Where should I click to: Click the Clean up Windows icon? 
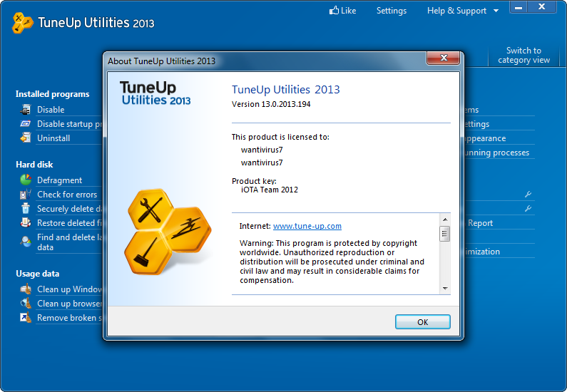pos(25,289)
